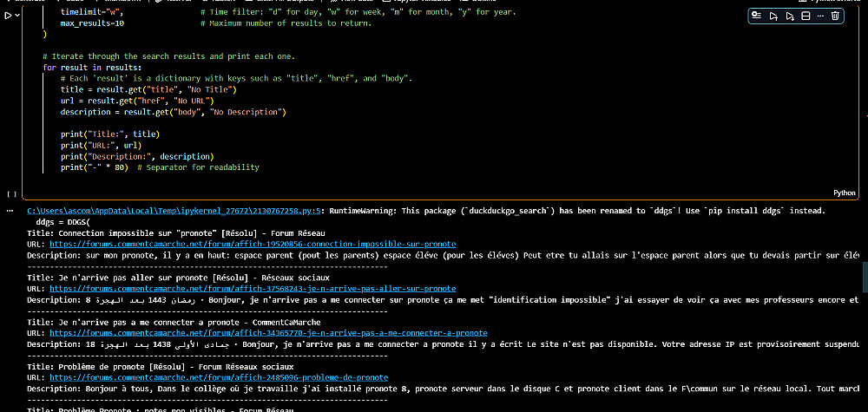Execute cell and below icon

tap(790, 16)
